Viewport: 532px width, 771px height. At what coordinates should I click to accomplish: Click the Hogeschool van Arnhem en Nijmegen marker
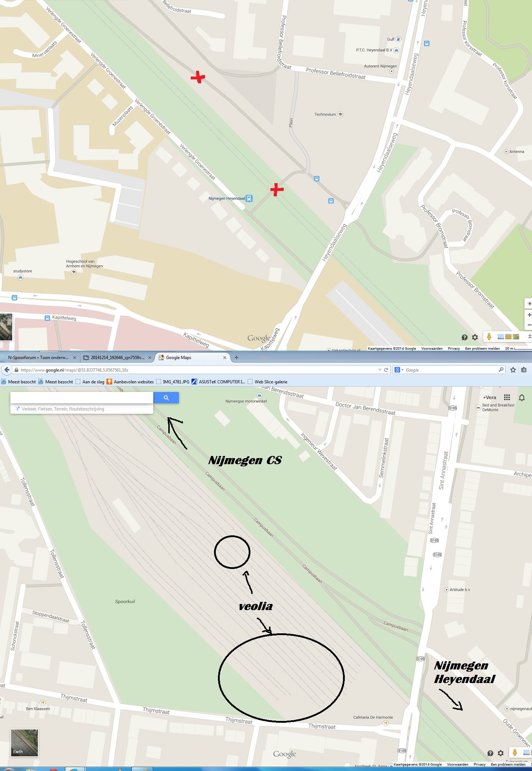(74, 272)
